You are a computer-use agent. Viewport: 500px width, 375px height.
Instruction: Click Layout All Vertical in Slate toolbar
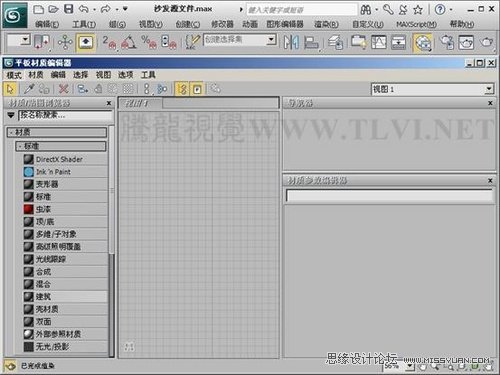pos(146,89)
